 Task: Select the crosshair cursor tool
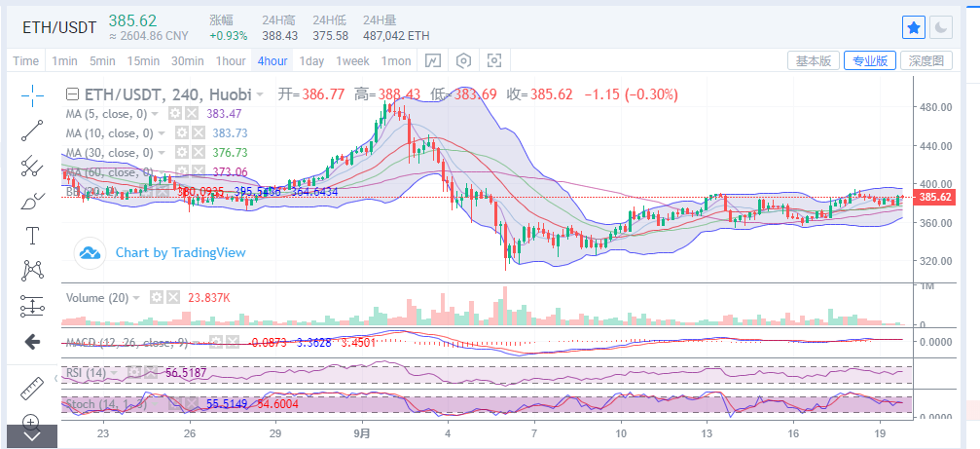pos(32,95)
